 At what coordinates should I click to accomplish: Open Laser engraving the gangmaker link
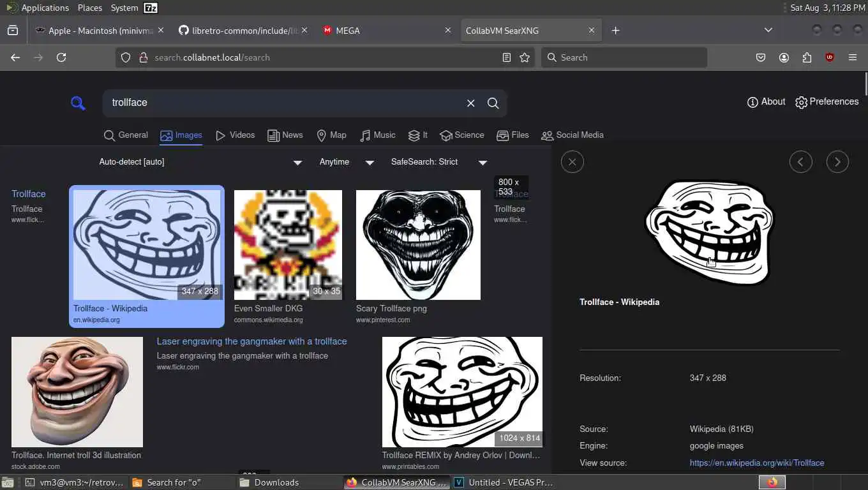pyautogui.click(x=252, y=341)
